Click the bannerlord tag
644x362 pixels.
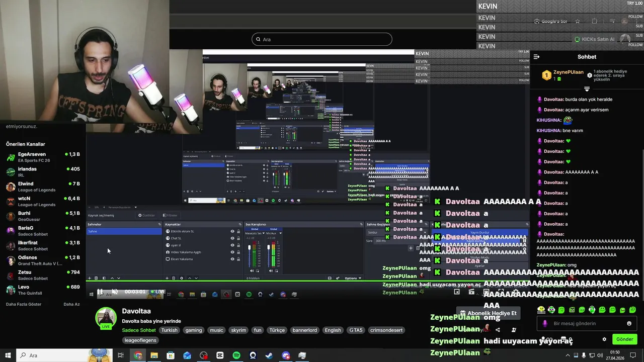pos(304,330)
